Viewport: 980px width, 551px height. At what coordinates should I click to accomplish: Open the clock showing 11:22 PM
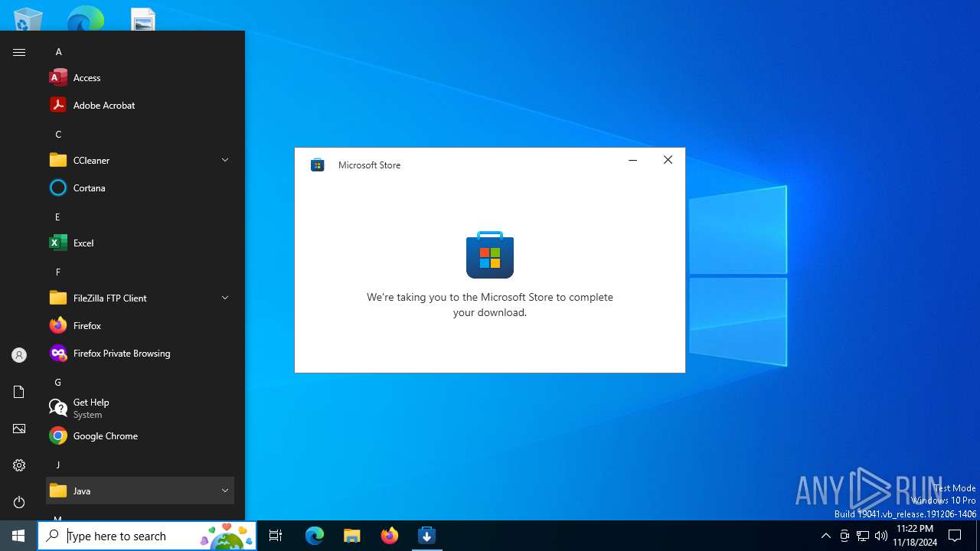click(915, 536)
